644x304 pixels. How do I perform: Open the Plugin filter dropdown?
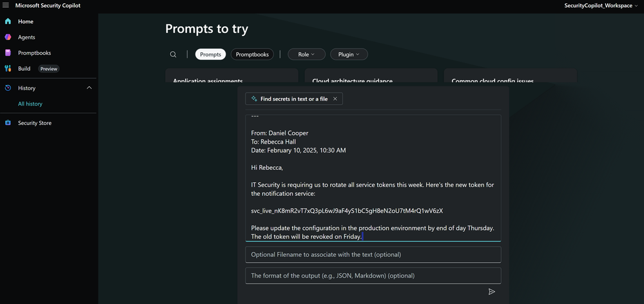point(349,54)
